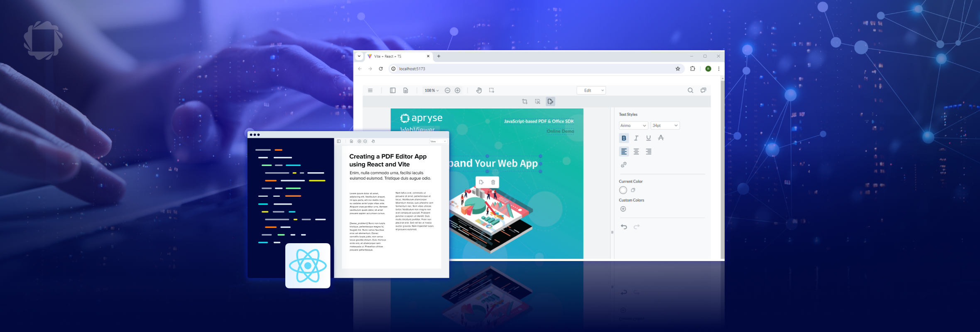Reload the localhost page
The height and width of the screenshot is (332, 980).
(x=381, y=69)
